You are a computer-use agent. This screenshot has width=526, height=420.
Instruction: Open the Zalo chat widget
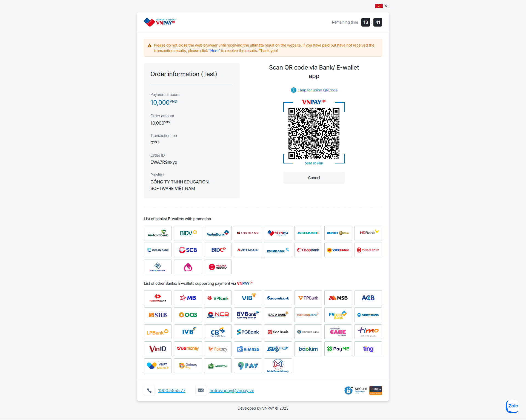tap(513, 406)
